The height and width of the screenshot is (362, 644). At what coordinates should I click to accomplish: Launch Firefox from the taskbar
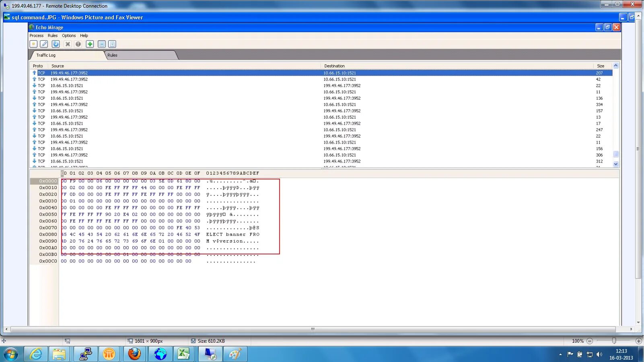(x=134, y=354)
